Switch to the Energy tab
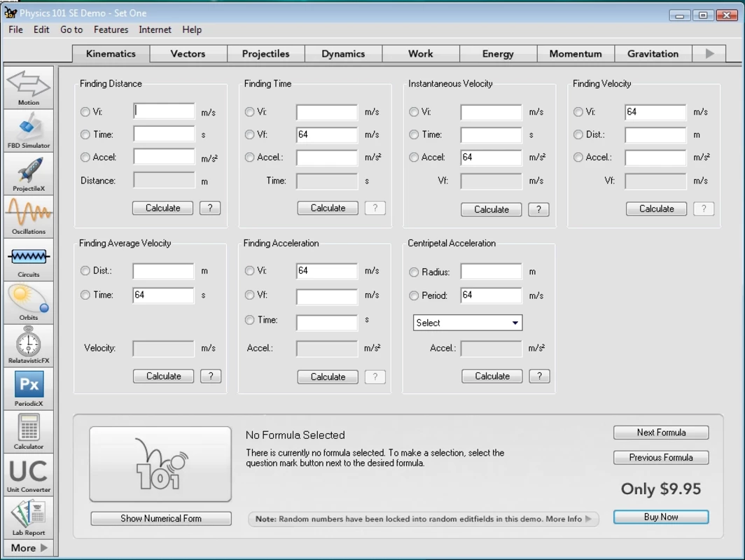This screenshot has height=560, width=745. (498, 54)
